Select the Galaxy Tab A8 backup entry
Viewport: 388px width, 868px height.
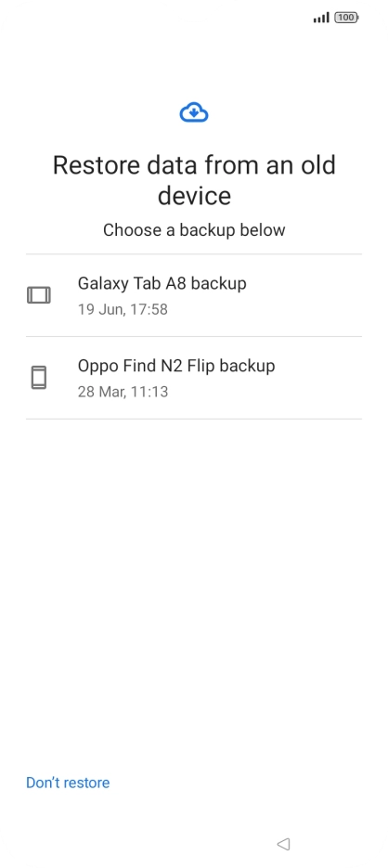[194, 295]
